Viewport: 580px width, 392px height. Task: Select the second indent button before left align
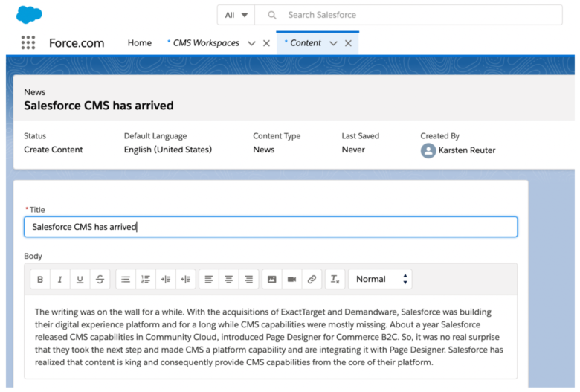coord(186,279)
